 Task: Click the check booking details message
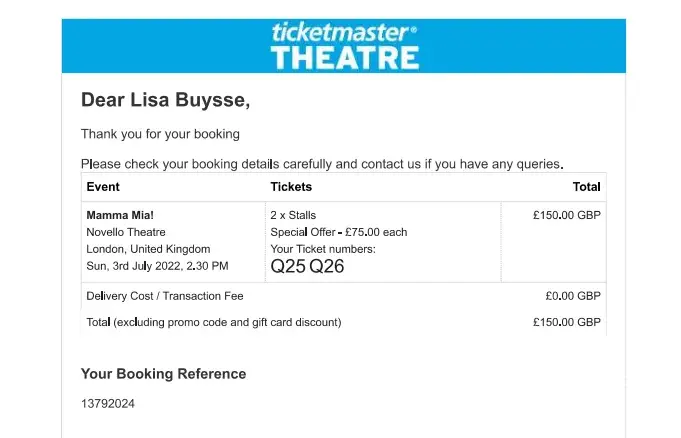[x=322, y=164]
